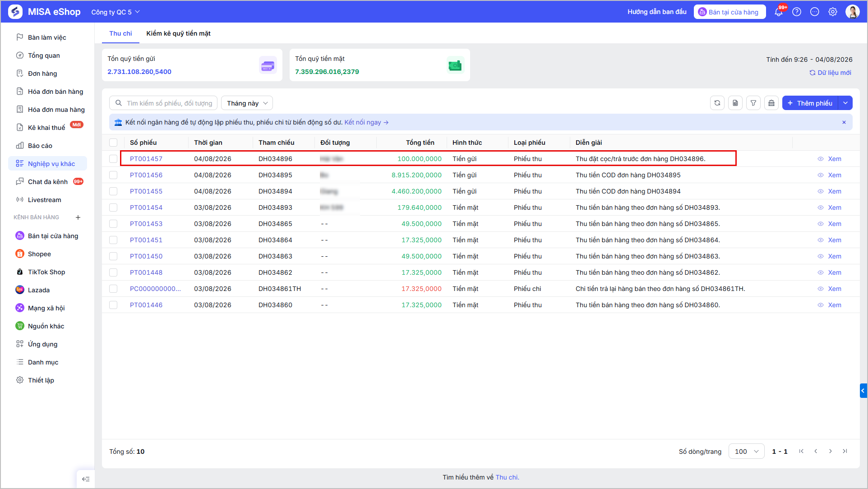Close the bank connection banner
The image size is (868, 489).
844,122
